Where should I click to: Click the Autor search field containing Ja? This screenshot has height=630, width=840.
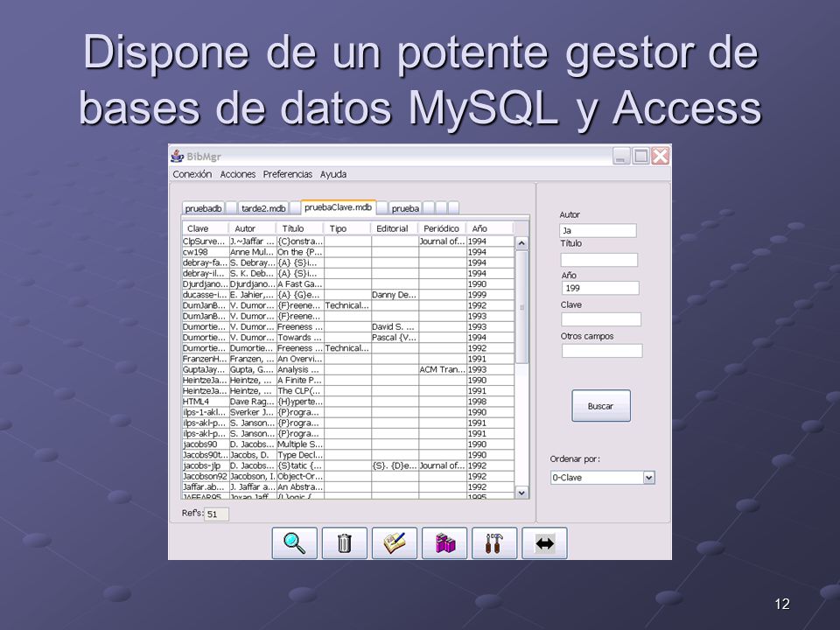[x=598, y=230]
